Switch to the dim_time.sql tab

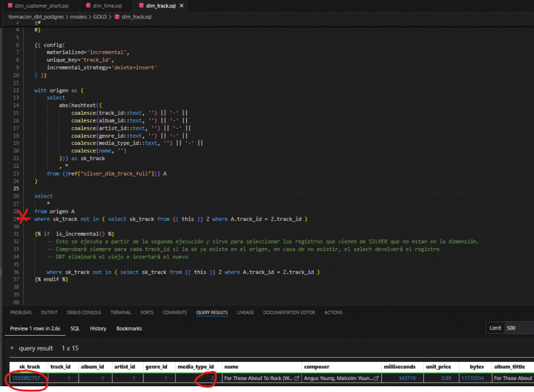[x=108, y=6]
